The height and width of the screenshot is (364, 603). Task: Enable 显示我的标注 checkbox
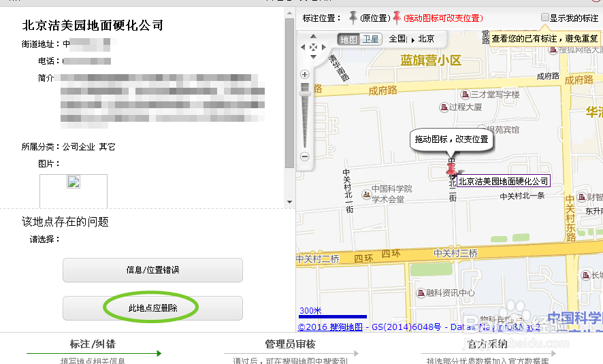(x=544, y=17)
